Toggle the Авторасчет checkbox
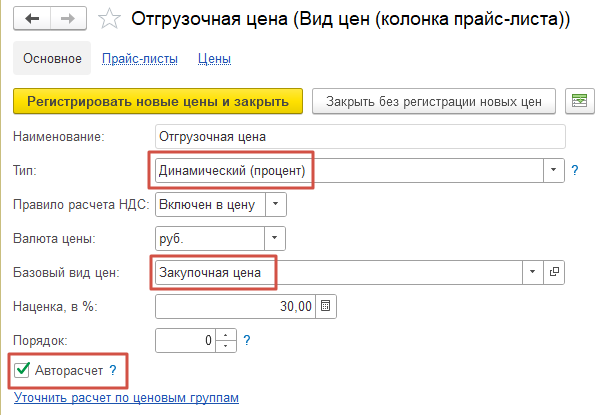The width and height of the screenshot is (611, 415). 22,370
